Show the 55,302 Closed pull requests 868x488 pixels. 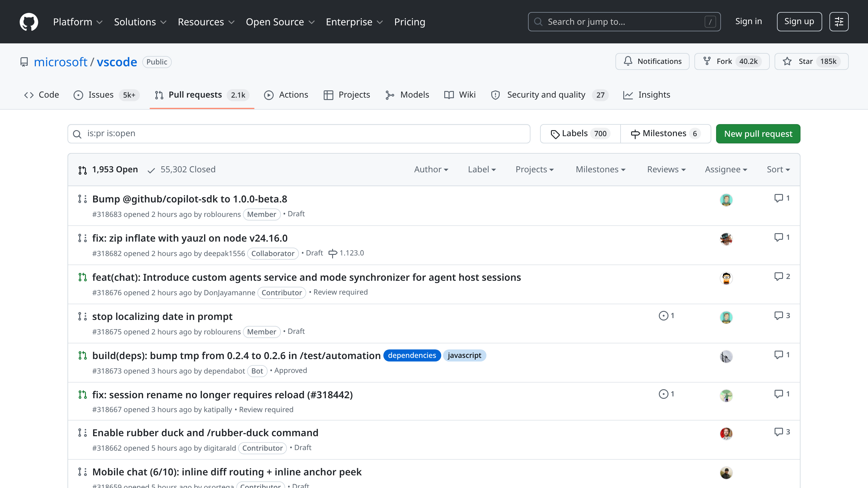(182, 169)
